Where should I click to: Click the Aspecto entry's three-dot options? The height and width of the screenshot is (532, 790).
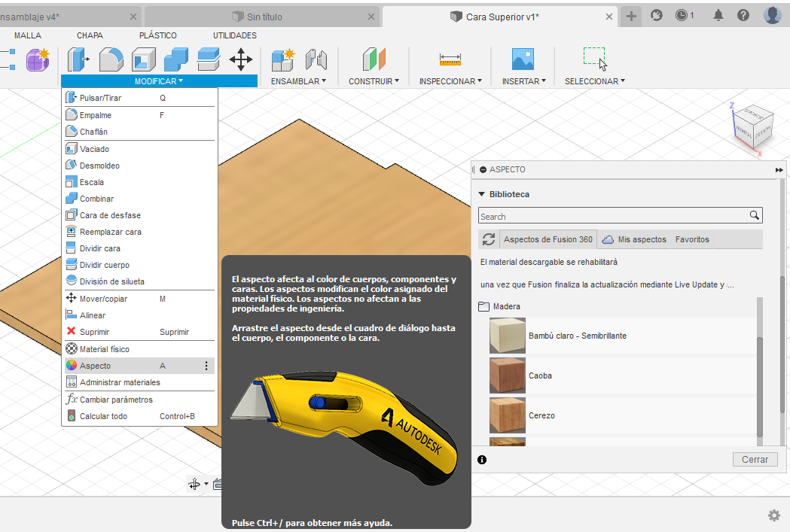click(206, 366)
